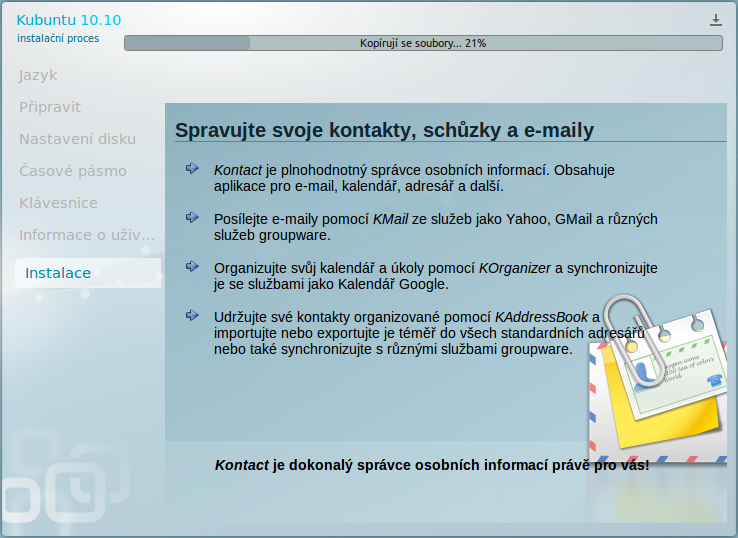Click the 'Kopírují se soubory... 21%' label
This screenshot has height=538, width=738.
[423, 43]
